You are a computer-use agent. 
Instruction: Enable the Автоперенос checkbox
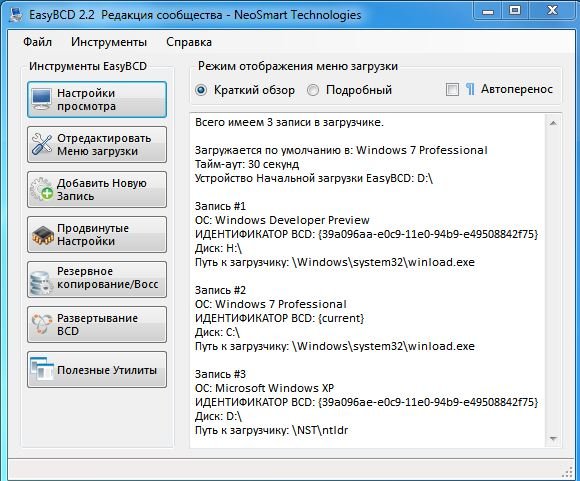coord(452,90)
